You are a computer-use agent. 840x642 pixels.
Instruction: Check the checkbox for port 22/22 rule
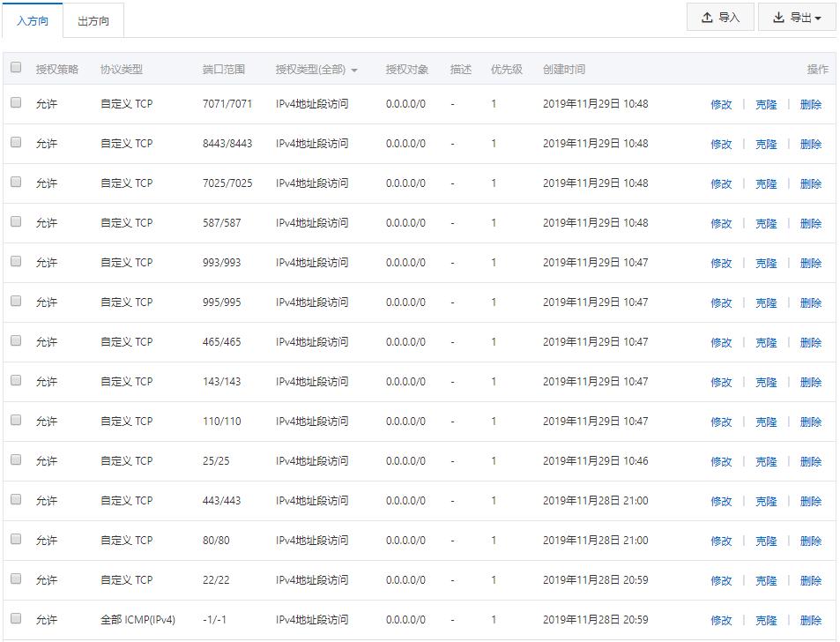click(15, 580)
